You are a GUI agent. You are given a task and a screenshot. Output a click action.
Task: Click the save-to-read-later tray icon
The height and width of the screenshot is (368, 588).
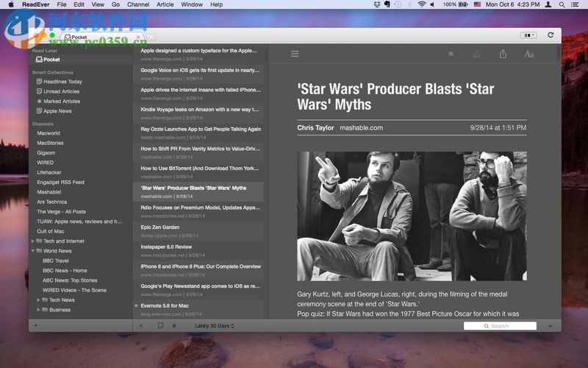[x=476, y=54]
